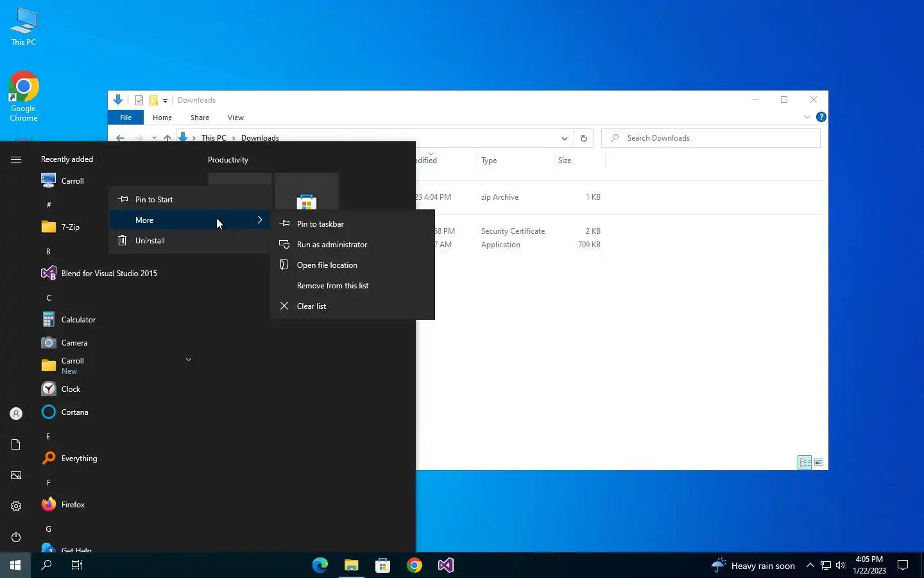The width and height of the screenshot is (924, 578).
Task: Open the File tab in Explorer
Action: [x=126, y=118]
